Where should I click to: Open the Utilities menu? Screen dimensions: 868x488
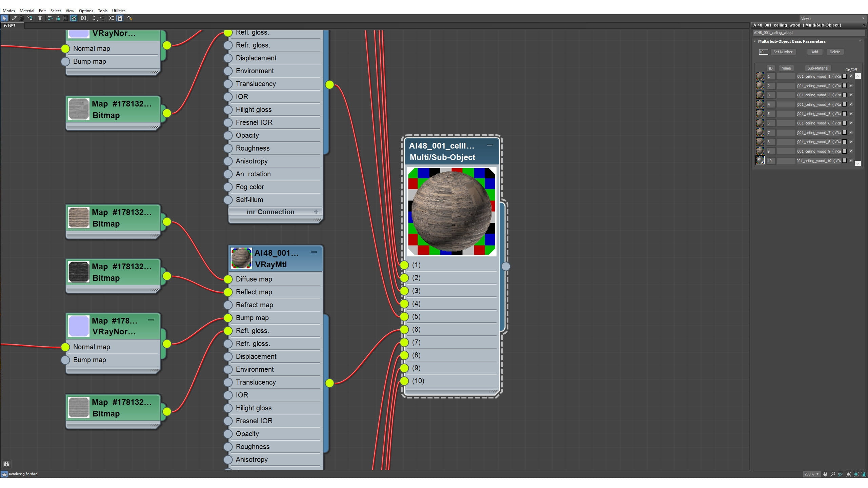119,11
